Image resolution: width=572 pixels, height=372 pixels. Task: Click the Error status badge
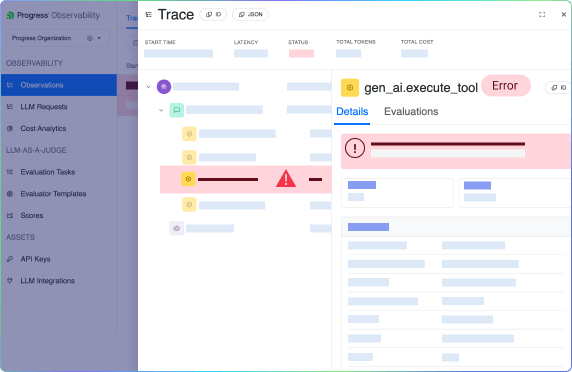point(506,86)
